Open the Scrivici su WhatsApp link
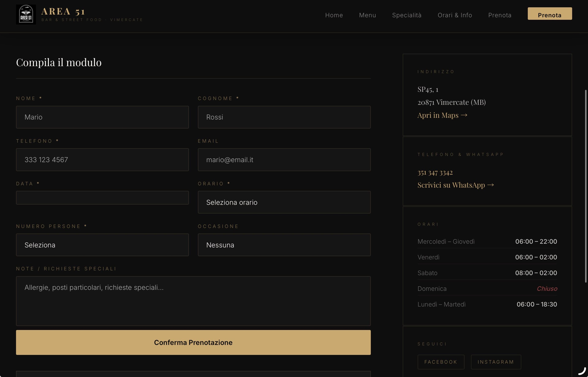This screenshot has width=588, height=377. coord(455,185)
